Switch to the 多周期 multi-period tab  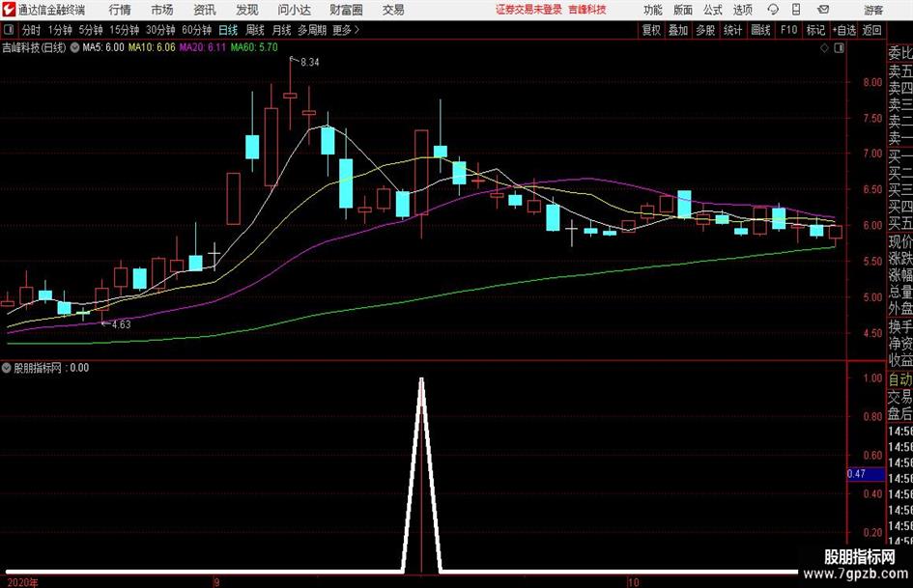tap(312, 30)
